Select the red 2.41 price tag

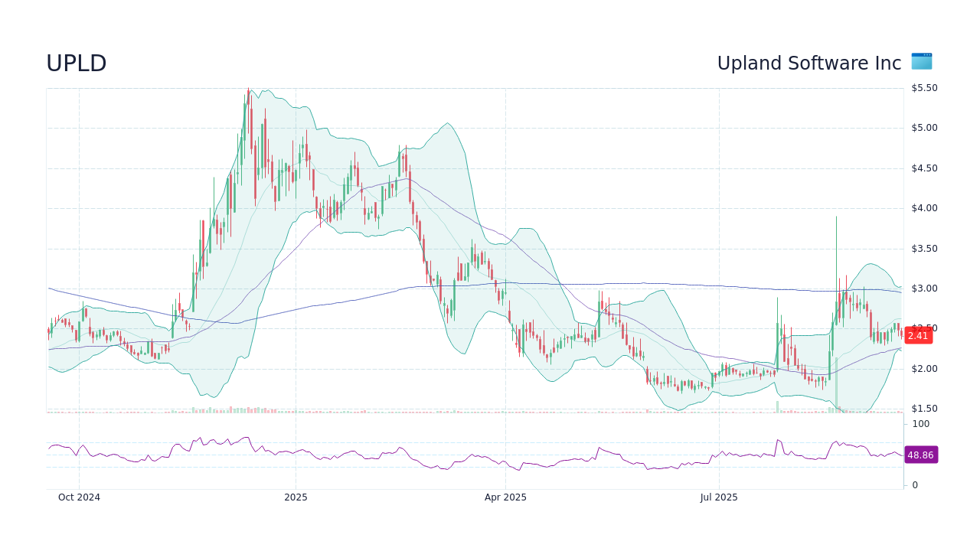[919, 336]
